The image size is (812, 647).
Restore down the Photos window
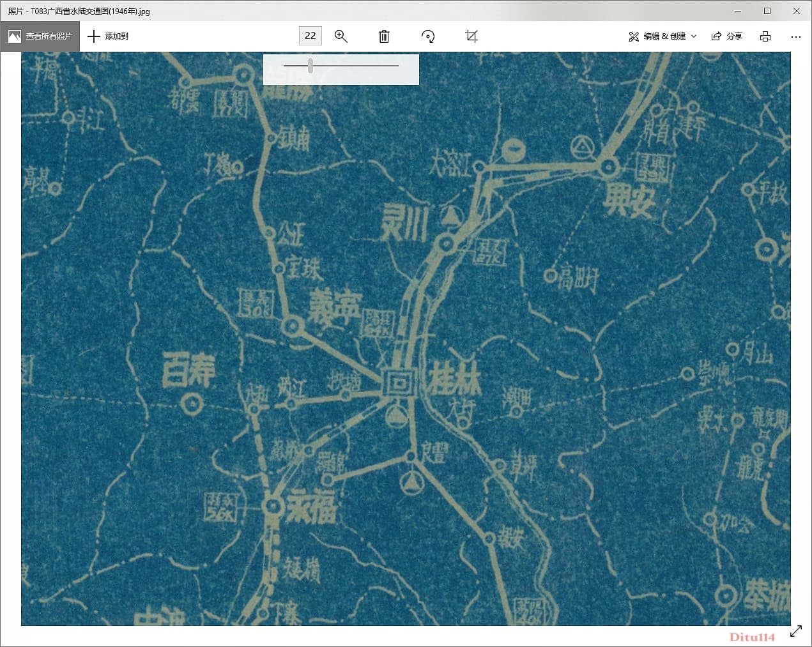[x=766, y=11]
